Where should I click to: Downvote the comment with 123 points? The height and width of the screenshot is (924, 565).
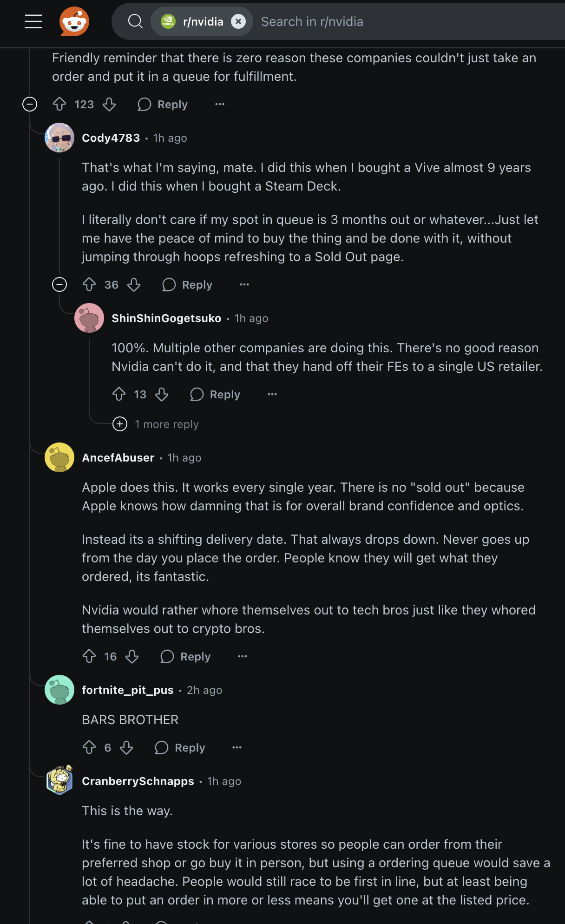tap(109, 104)
